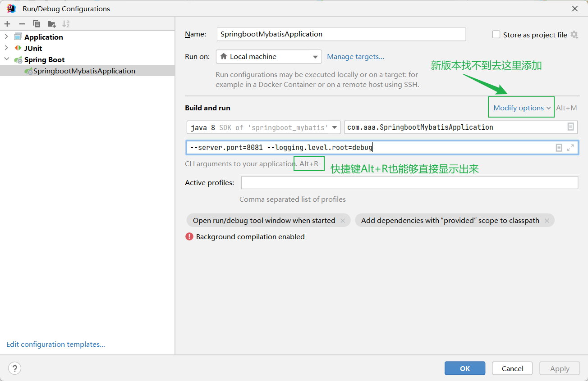Click 'Comma separated list of profiles' hint

(293, 199)
